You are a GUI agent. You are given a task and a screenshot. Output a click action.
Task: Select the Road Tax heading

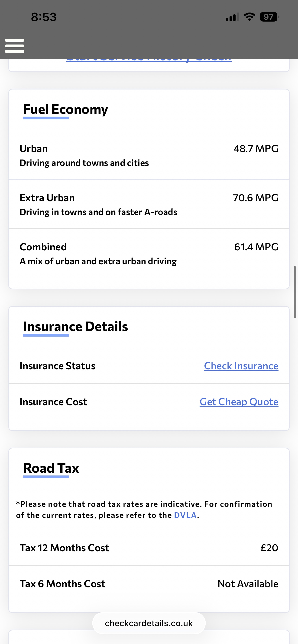coord(51,468)
